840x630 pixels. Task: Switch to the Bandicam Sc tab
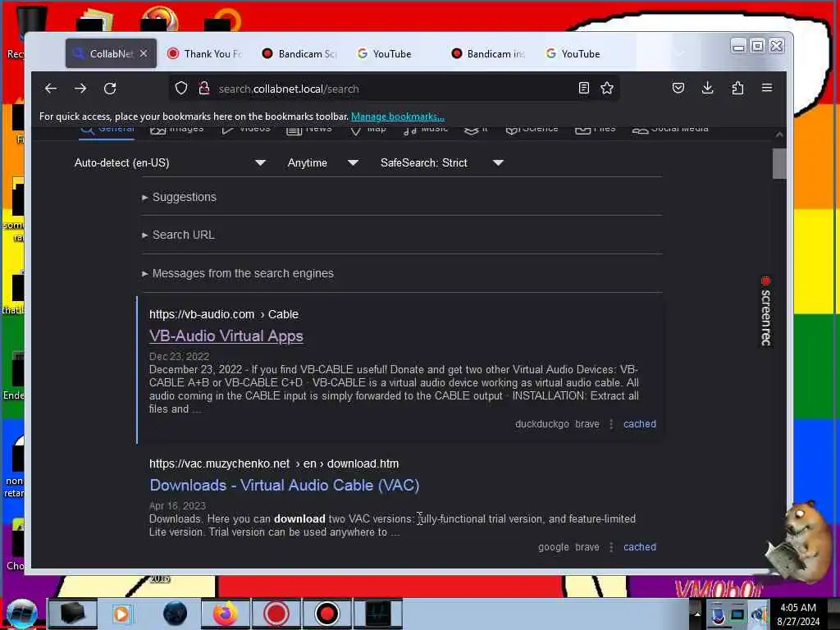point(299,53)
